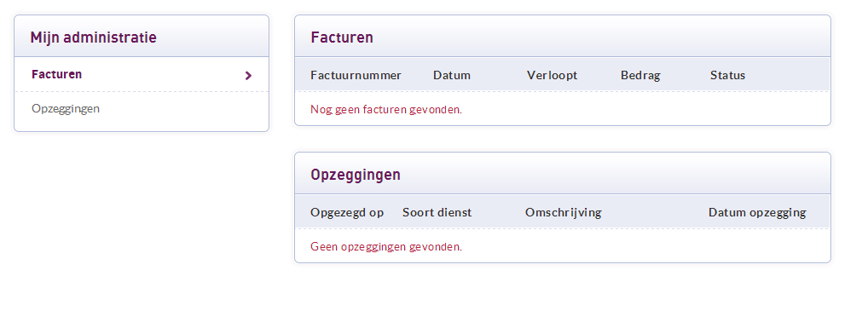Screen dimensions: 868x311
Task: Click the Opgezegd op column header
Action: [x=347, y=212]
